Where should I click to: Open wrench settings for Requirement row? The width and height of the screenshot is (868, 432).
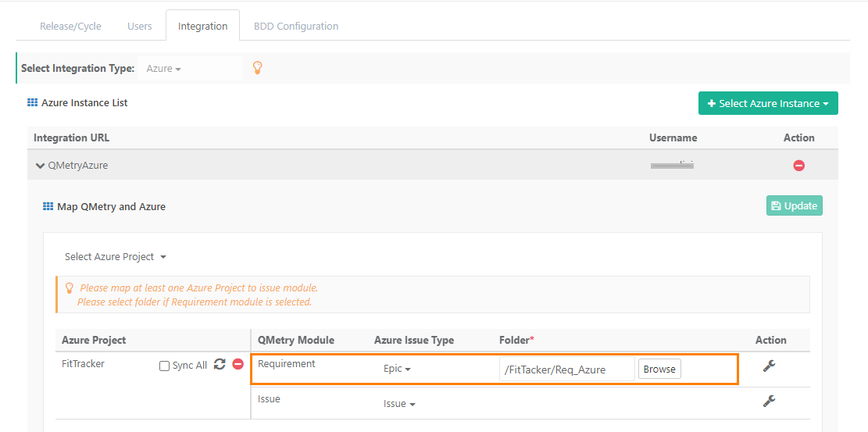pyautogui.click(x=769, y=366)
